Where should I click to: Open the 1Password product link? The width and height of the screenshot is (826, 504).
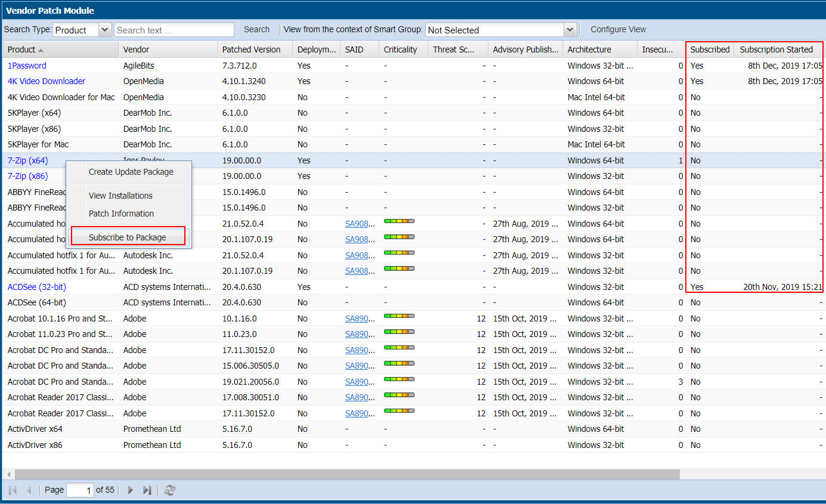click(27, 66)
